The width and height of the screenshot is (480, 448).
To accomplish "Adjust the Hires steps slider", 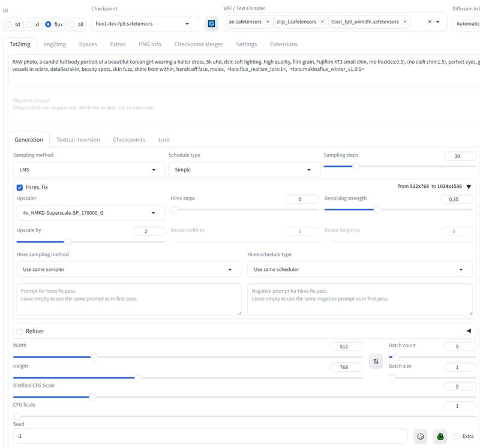I will tap(244, 210).
